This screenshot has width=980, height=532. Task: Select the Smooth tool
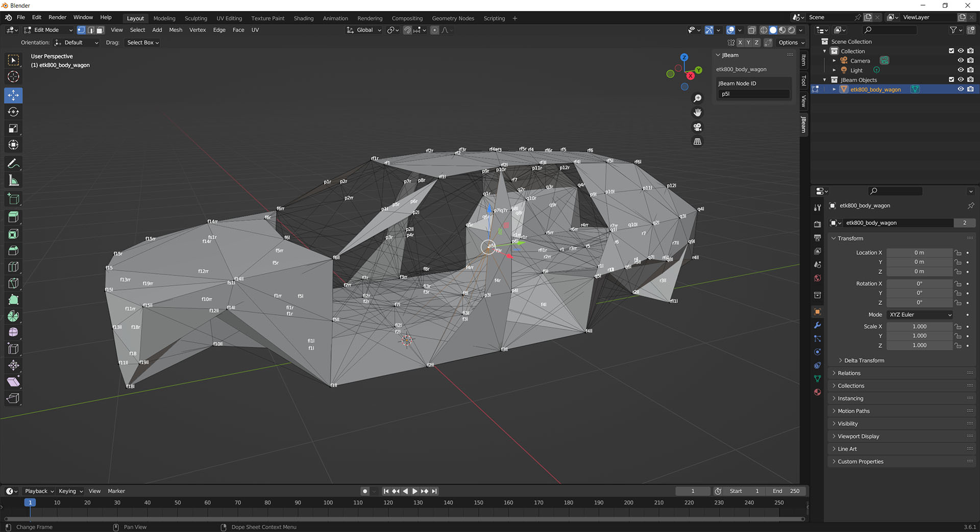pos(13,333)
